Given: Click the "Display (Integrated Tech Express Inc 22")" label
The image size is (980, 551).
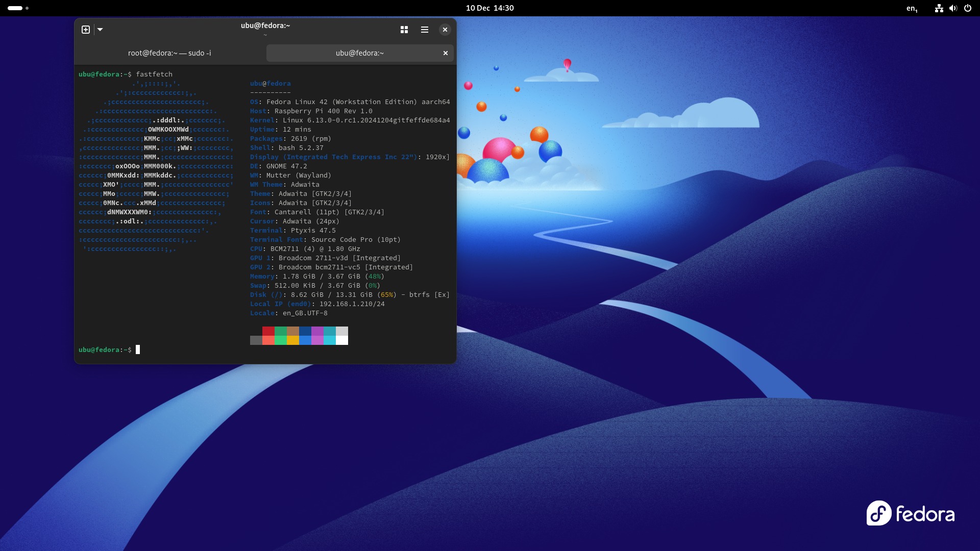Looking at the screenshot, I should pyautogui.click(x=334, y=157).
